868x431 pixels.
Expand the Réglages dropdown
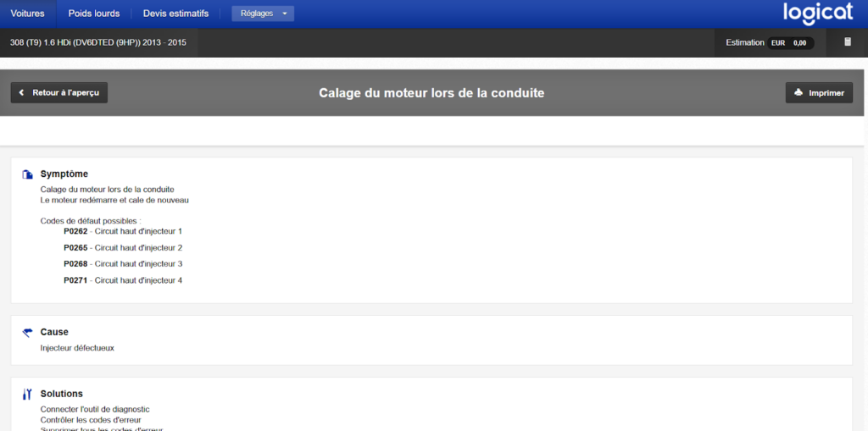(263, 14)
